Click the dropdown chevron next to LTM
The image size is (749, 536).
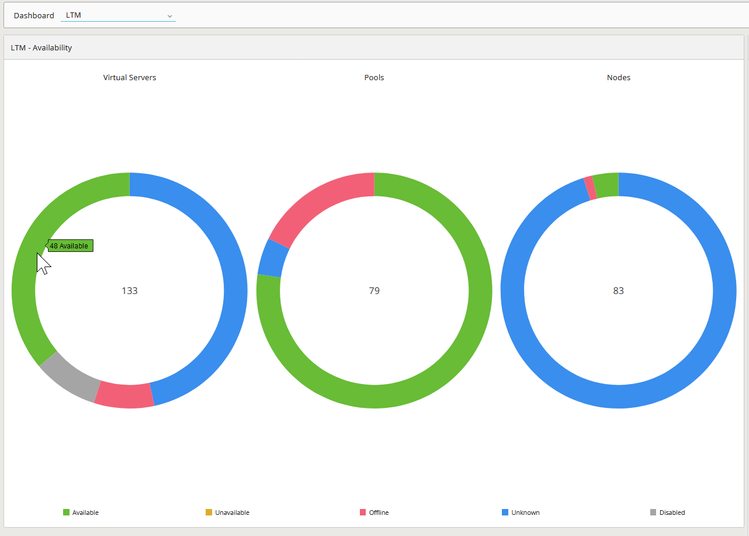170,16
